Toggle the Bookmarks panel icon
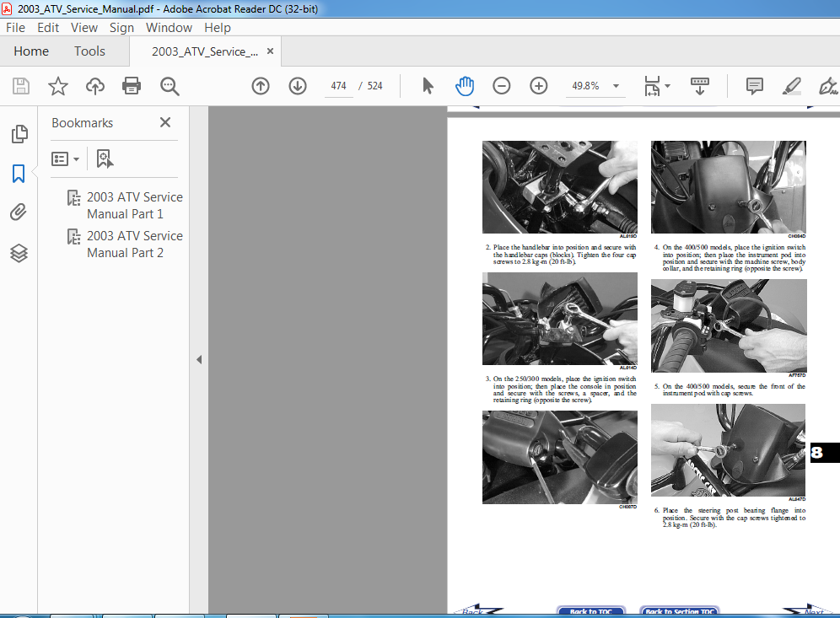Viewport: 840px width, 618px height. click(x=19, y=174)
